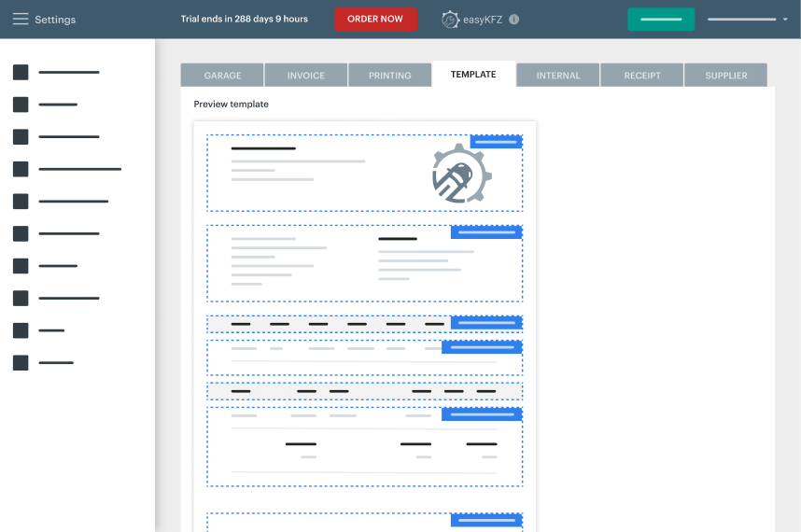Open the hamburger menu beside Settings

(21, 20)
